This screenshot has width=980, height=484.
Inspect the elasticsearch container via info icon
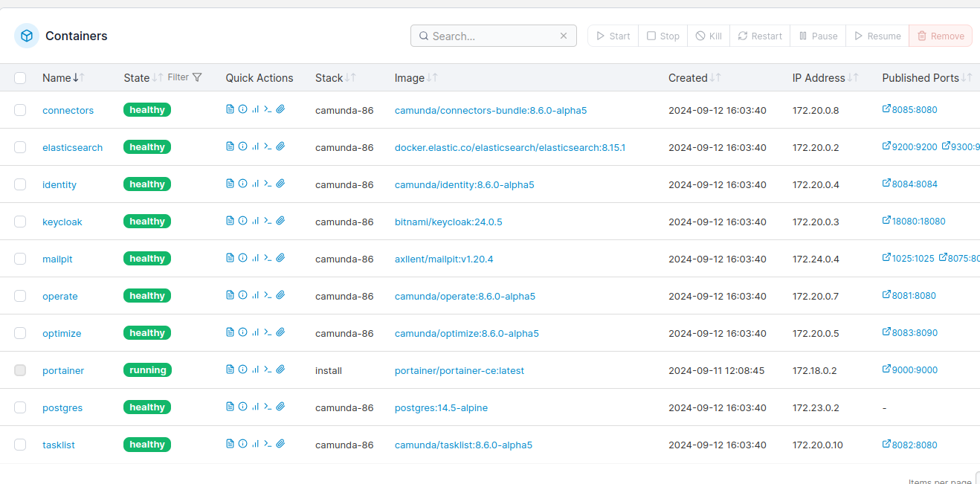click(242, 146)
